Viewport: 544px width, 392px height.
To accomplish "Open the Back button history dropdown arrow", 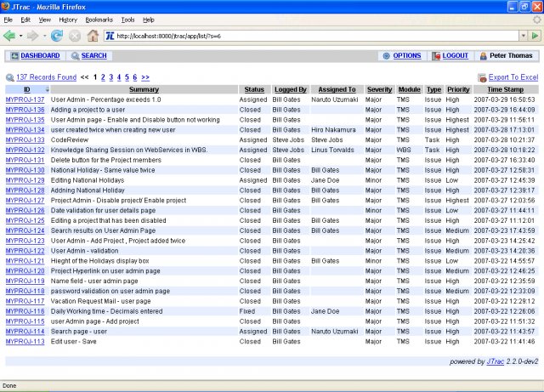I will coord(22,36).
